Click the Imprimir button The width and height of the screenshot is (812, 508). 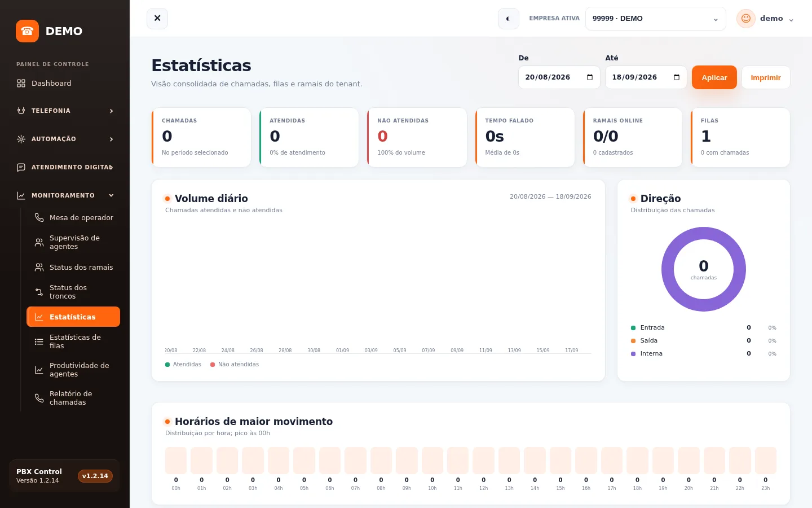click(766, 77)
